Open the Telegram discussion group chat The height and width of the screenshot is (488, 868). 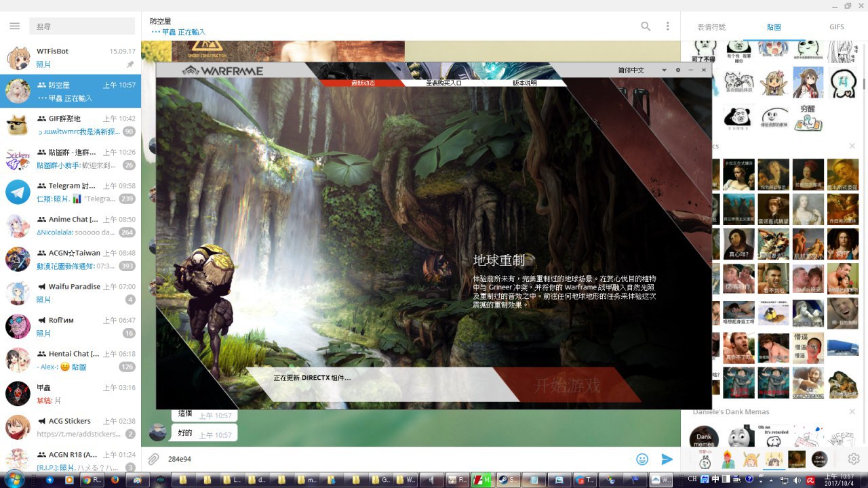[x=71, y=192]
